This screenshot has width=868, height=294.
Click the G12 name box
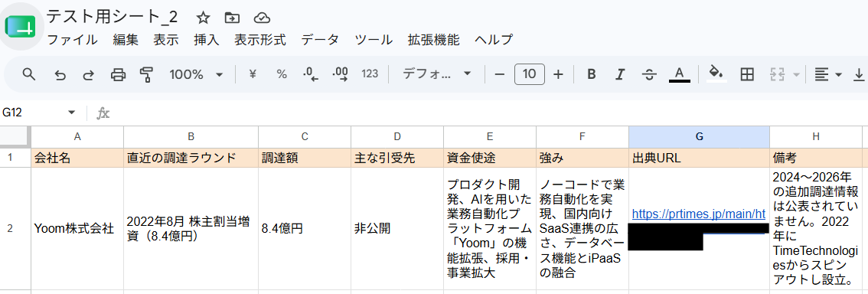(x=32, y=113)
